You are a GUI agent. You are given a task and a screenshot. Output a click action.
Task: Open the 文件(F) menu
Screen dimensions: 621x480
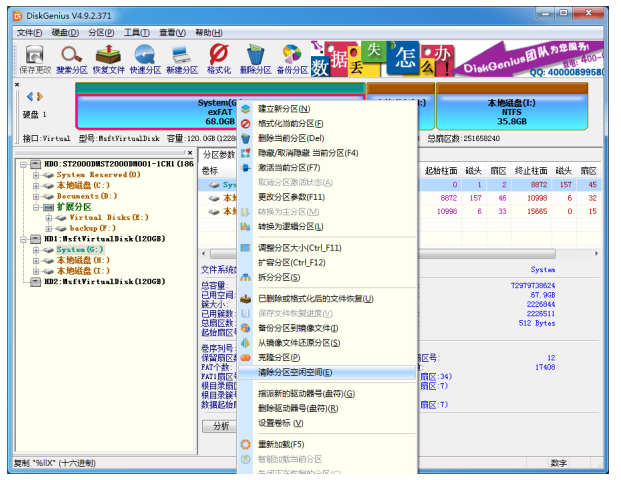(x=29, y=32)
